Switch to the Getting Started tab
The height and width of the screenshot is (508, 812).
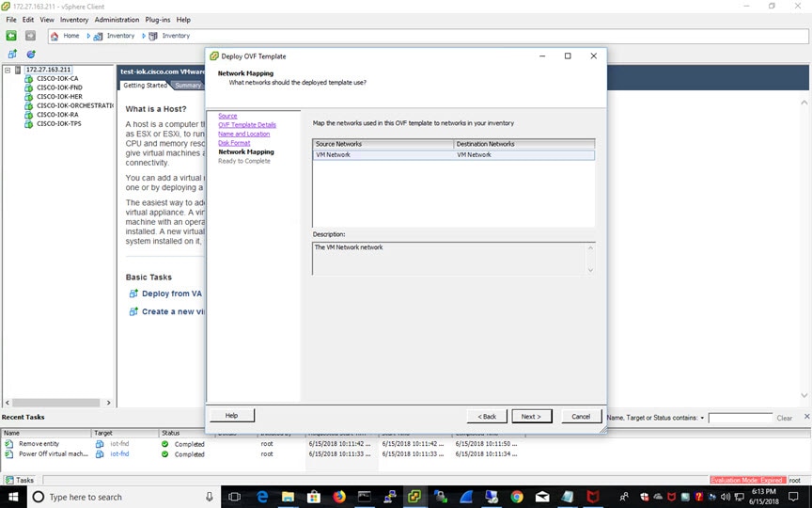coord(145,85)
